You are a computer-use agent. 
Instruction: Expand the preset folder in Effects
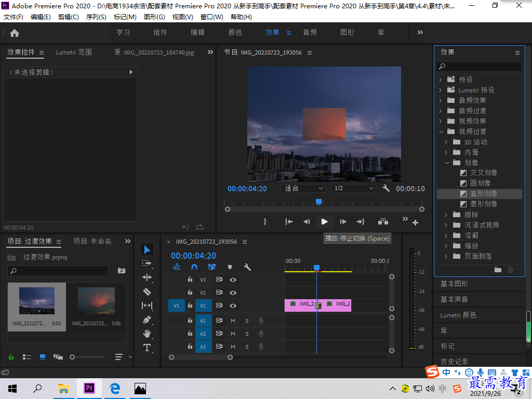tap(441, 79)
